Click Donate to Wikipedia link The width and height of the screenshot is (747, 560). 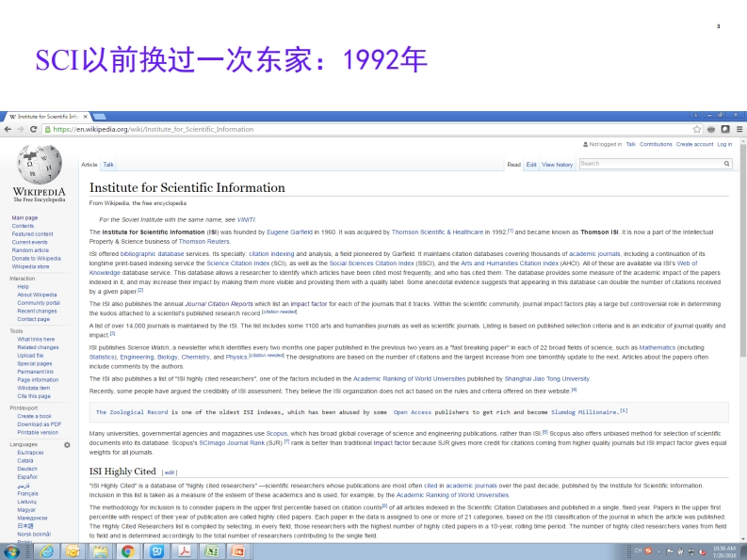pos(36,258)
